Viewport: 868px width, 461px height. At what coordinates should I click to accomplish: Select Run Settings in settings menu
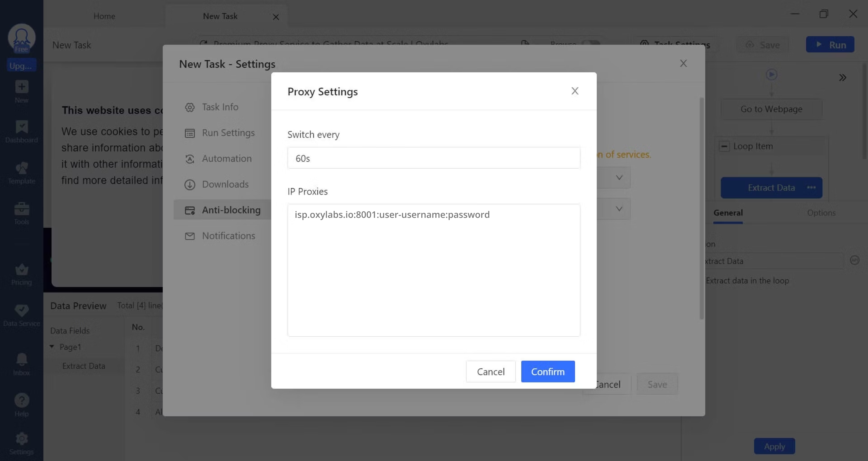coord(228,133)
